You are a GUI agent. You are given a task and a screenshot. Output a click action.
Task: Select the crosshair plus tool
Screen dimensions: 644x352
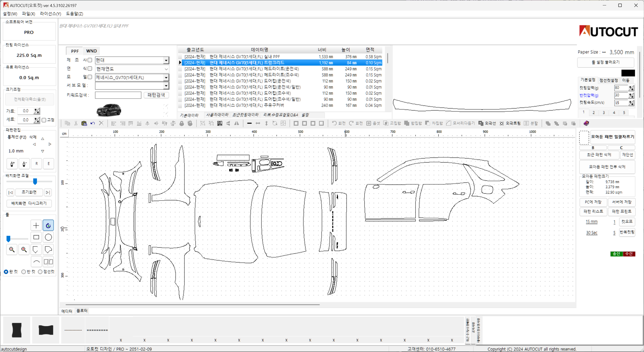click(x=36, y=225)
